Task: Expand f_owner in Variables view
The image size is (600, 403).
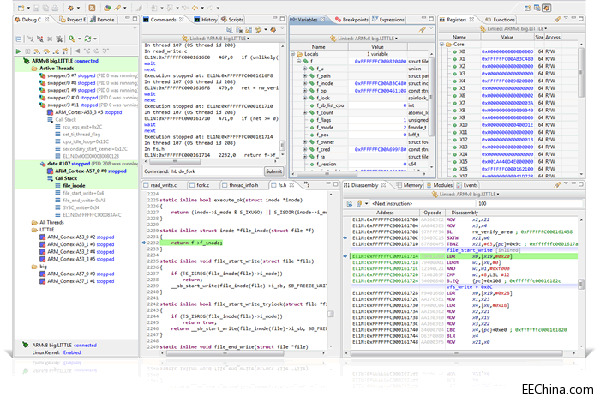Action: pos(305,142)
